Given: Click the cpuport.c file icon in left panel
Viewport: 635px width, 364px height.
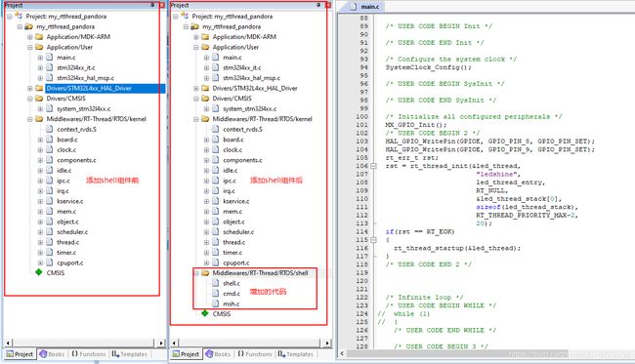Looking at the screenshot, I should point(50,263).
